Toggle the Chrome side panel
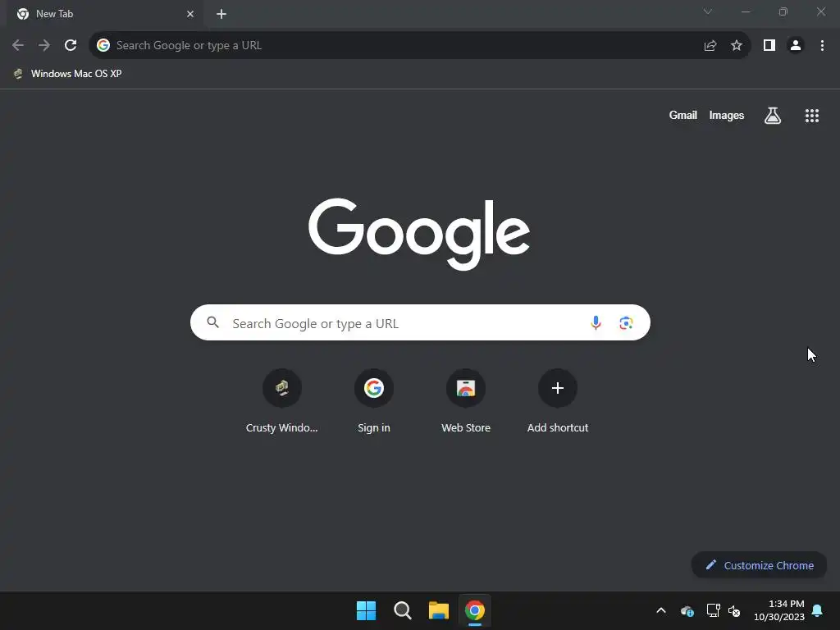 [769, 46]
